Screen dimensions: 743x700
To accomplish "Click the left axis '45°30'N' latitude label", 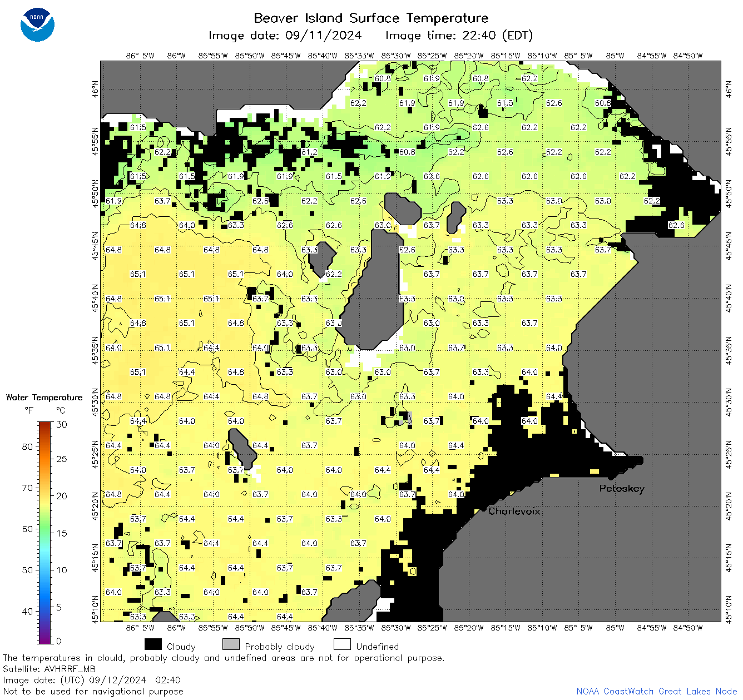I will [95, 401].
